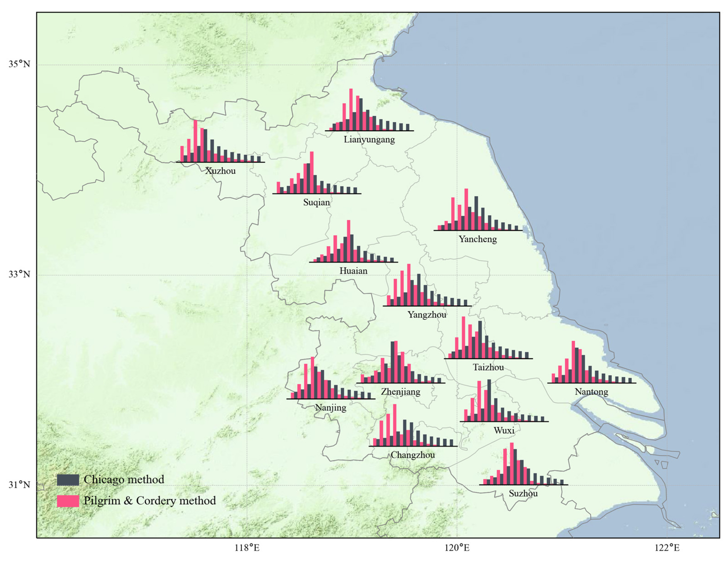
Task: Select the Xuzhou city label
Action: [x=220, y=171]
